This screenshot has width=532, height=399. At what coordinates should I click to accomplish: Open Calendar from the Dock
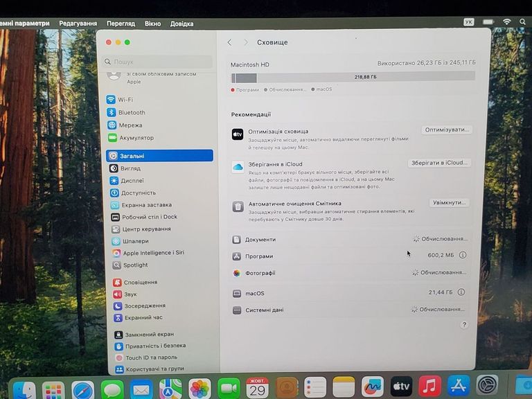coord(258,388)
